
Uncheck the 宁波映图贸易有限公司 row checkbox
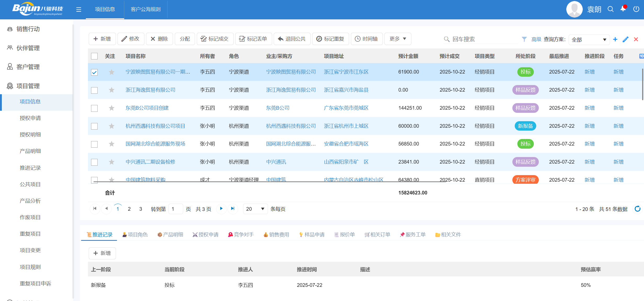coord(94,72)
